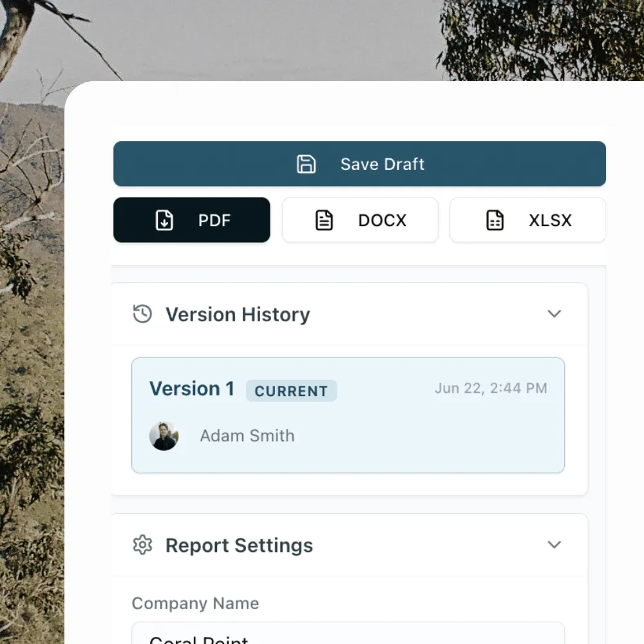Collapse the Report Settings section chevron
Screen dimensions: 644x644
coord(554,545)
